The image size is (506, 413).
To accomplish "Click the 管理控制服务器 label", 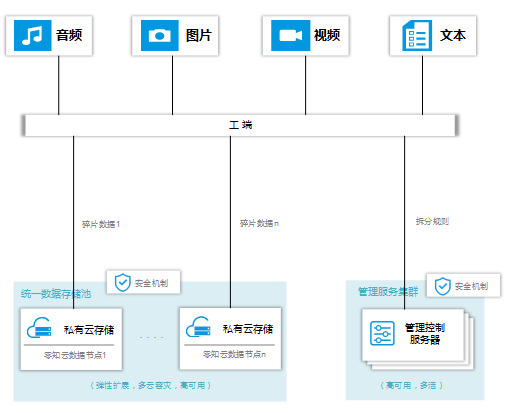I will point(425,333).
